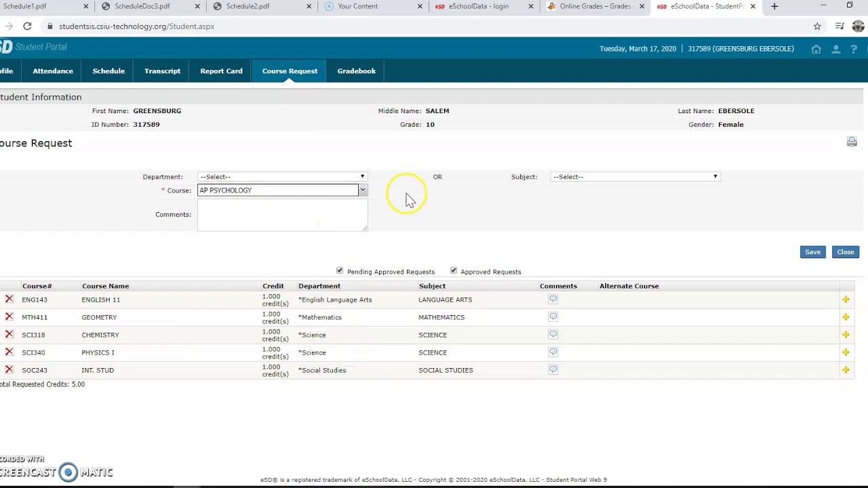The image size is (868, 488).
Task: Select the *Mathematics department cell
Action: coord(320,317)
